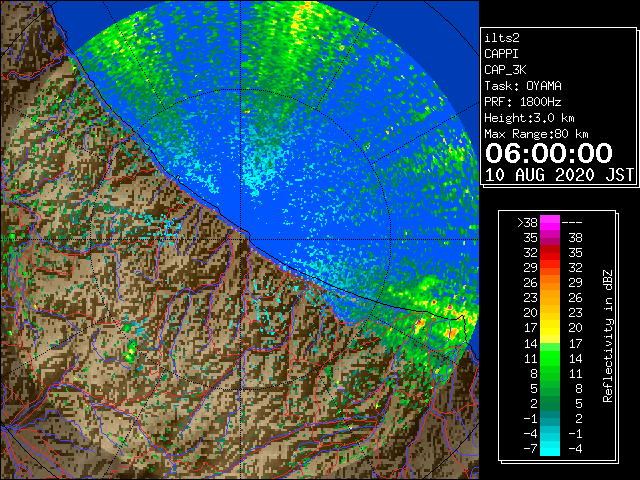
Task: Select the 'CAPPI' text line
Action: pyautogui.click(x=501, y=54)
